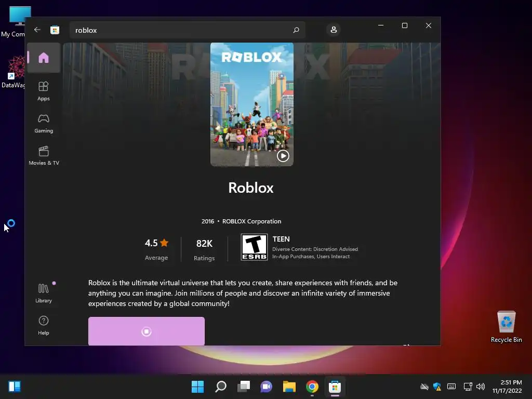Select the My Computer desktop icon
Image resolution: width=532 pixels, height=399 pixels.
pos(14,22)
